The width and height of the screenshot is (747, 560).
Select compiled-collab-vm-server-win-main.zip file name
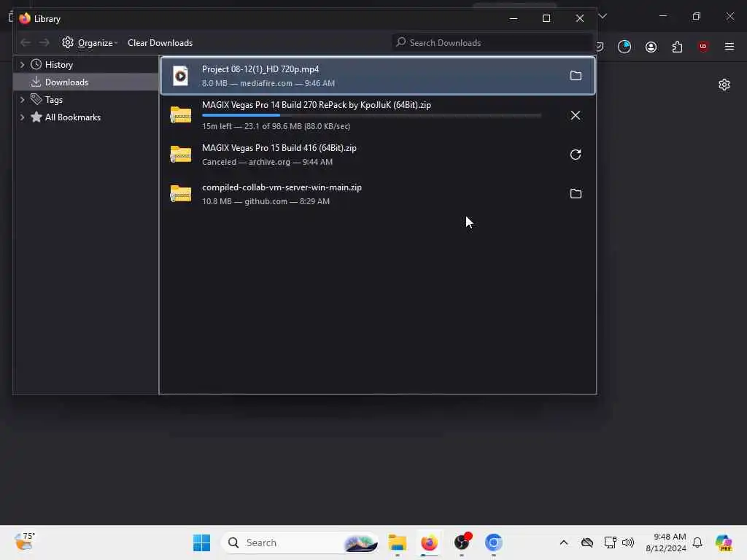[x=282, y=187]
